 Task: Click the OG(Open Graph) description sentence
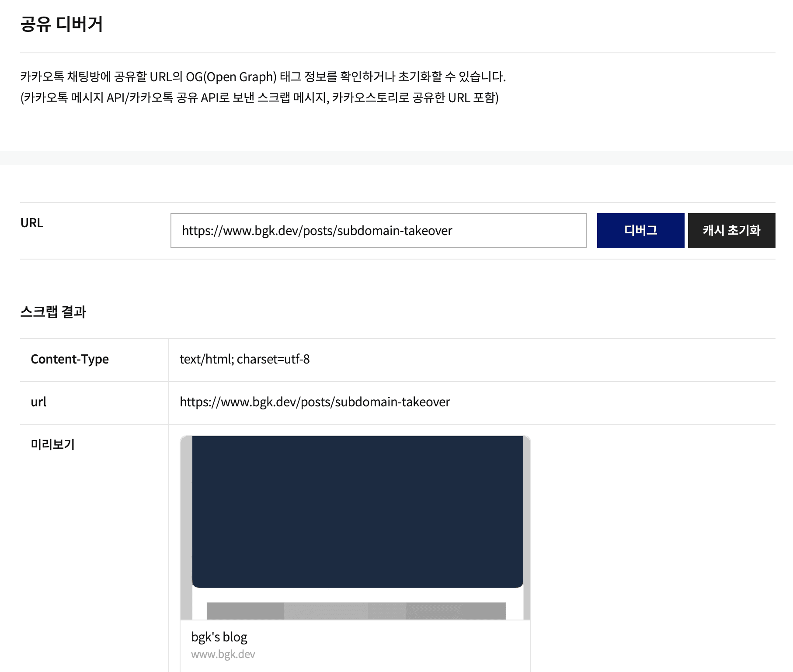pyautogui.click(x=263, y=77)
